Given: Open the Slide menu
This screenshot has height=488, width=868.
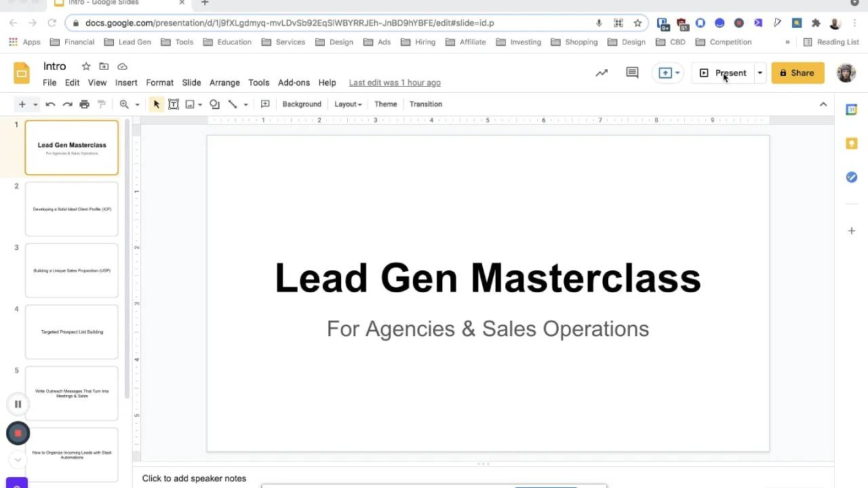Looking at the screenshot, I should pos(191,82).
